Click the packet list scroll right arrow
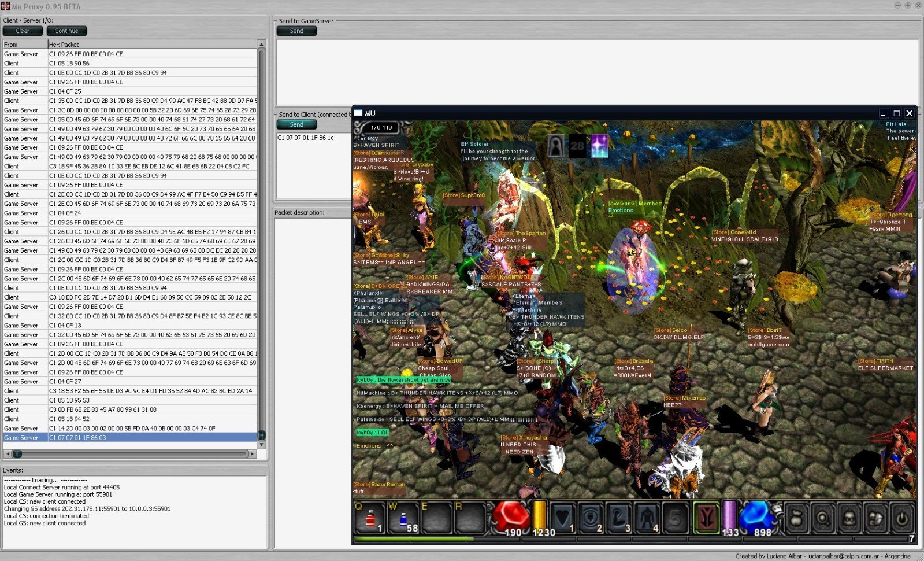The width and height of the screenshot is (924, 561). (252, 454)
